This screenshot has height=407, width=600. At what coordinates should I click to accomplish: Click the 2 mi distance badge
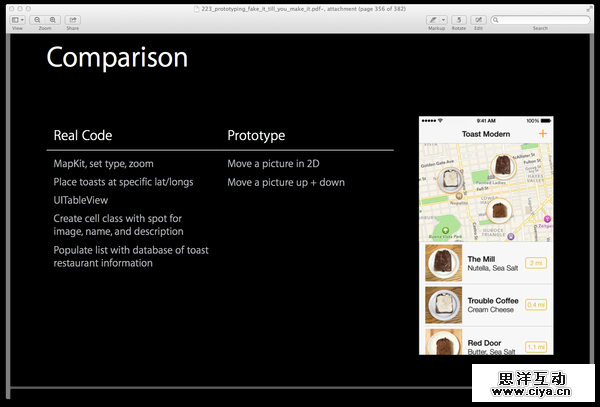(x=535, y=263)
